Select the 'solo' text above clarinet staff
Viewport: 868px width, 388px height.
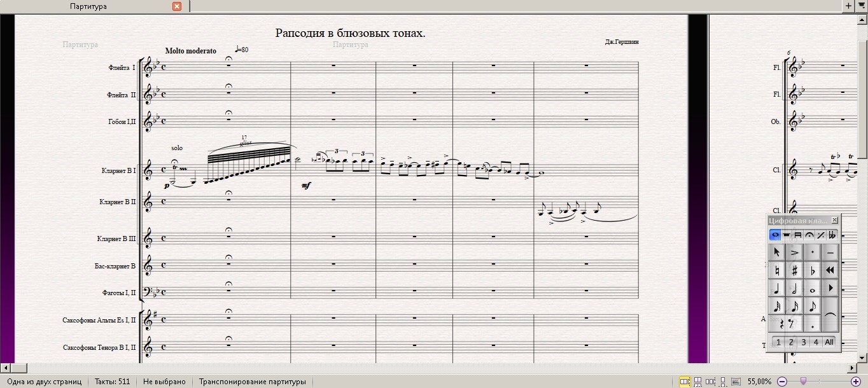point(177,148)
